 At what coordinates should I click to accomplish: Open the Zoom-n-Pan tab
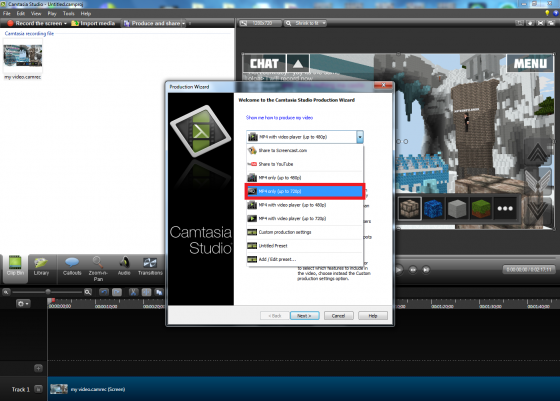point(98,268)
